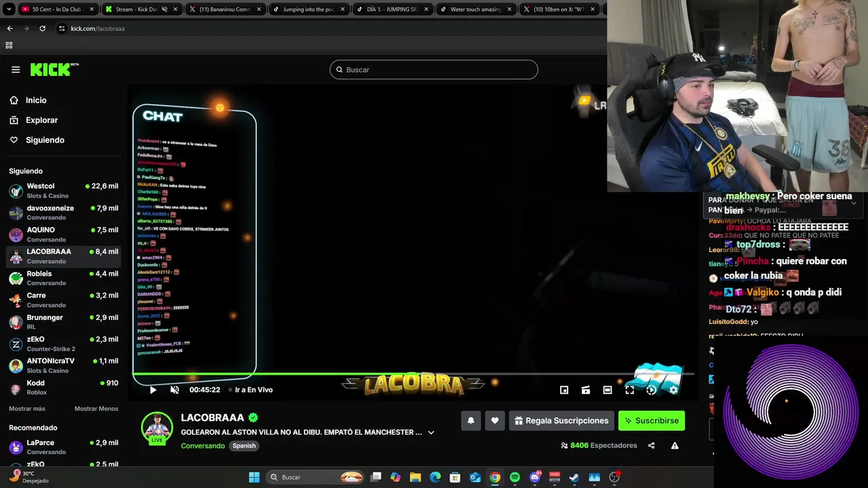
Task: Open tab search dropdown arrow
Action: pyautogui.click(x=9, y=9)
